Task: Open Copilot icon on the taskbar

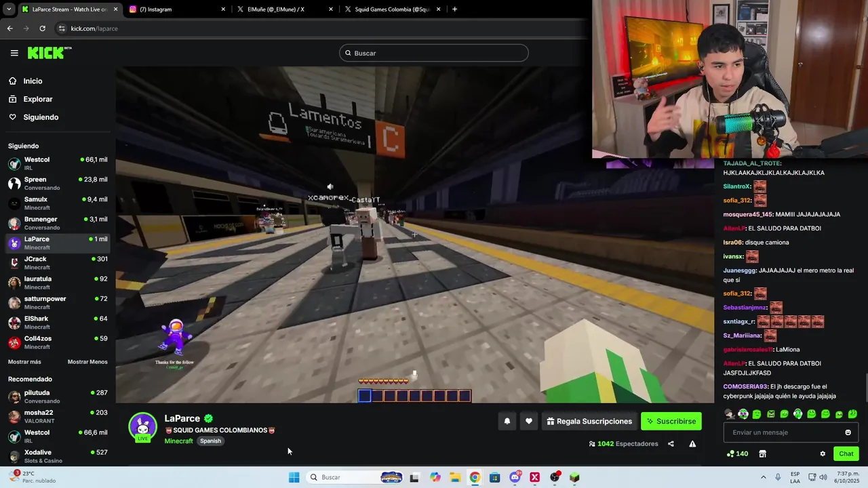Action: click(435, 477)
